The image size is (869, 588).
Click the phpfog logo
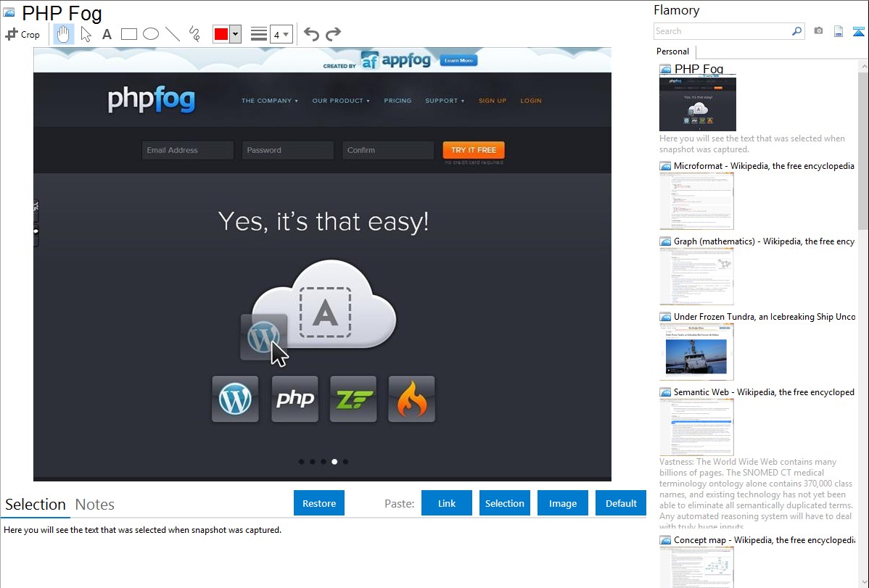152,100
